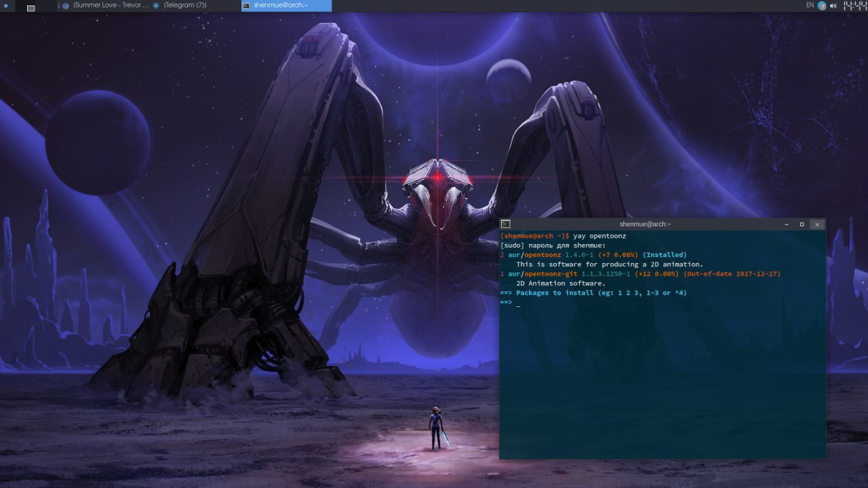Open the EN keyboard layout indicator
The image size is (868, 488).
810,5
